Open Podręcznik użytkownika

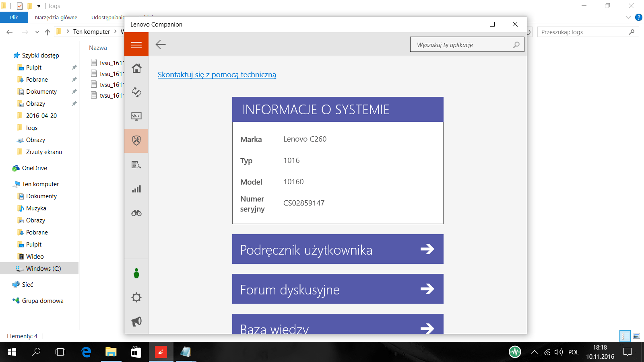337,249
